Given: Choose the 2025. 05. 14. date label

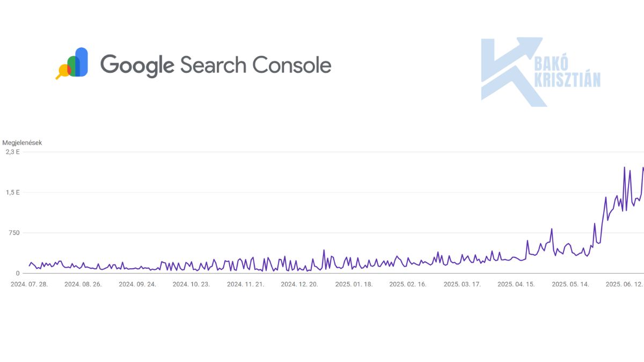Looking at the screenshot, I should [570, 284].
